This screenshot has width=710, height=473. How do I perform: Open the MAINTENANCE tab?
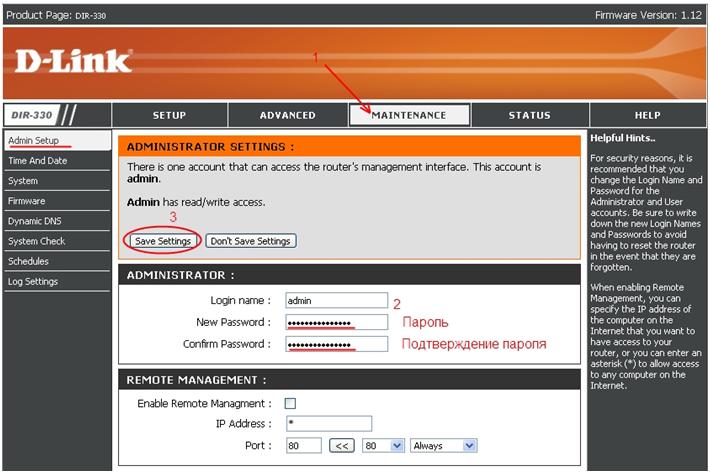(x=408, y=115)
